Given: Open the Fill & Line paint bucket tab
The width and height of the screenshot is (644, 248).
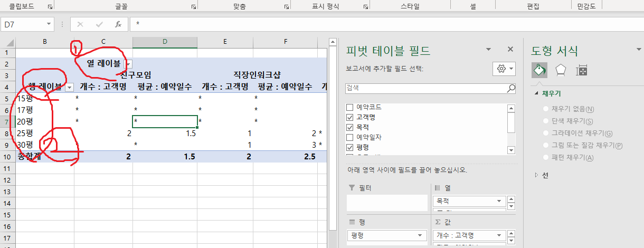Looking at the screenshot, I should [538, 70].
